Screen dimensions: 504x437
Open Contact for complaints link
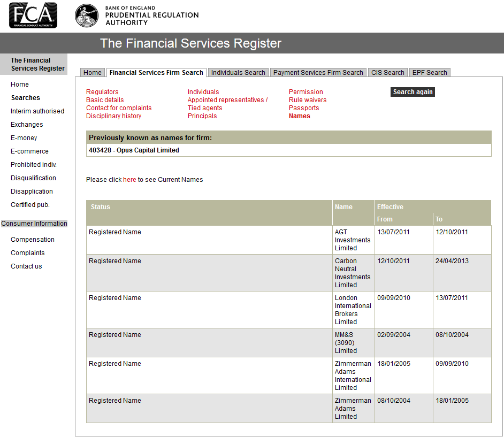coord(119,108)
